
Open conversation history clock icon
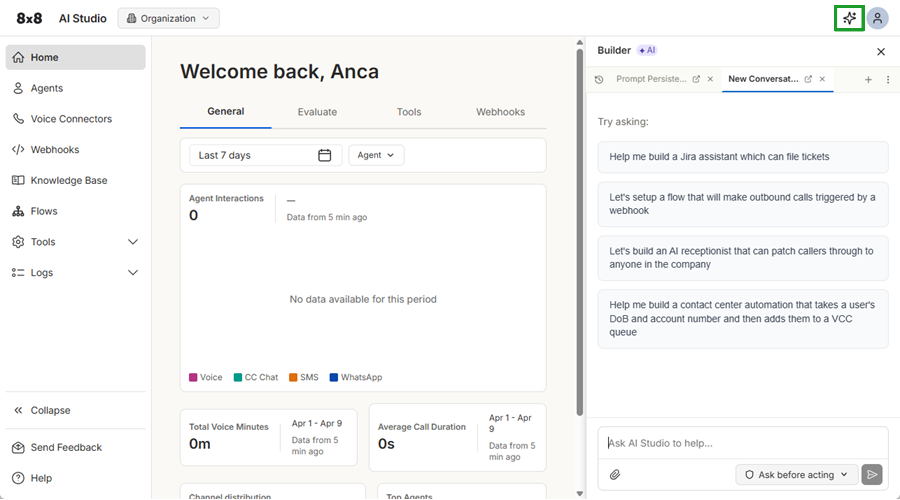pos(599,79)
